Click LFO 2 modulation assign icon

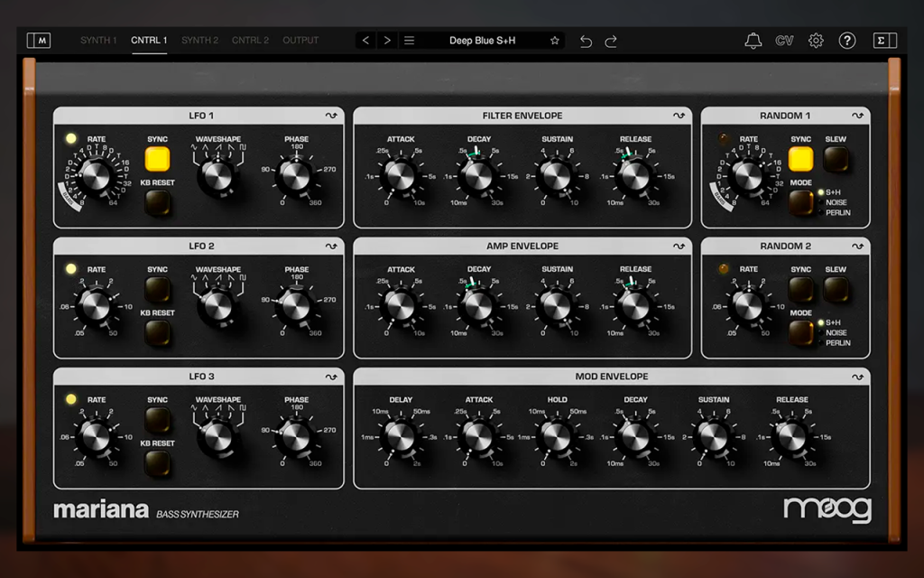click(331, 246)
